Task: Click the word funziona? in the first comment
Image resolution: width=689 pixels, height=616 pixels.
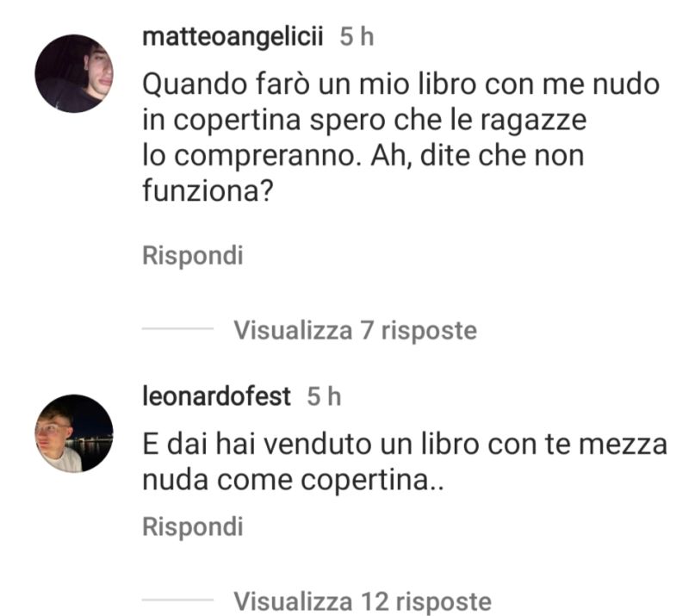Action: pos(208,190)
